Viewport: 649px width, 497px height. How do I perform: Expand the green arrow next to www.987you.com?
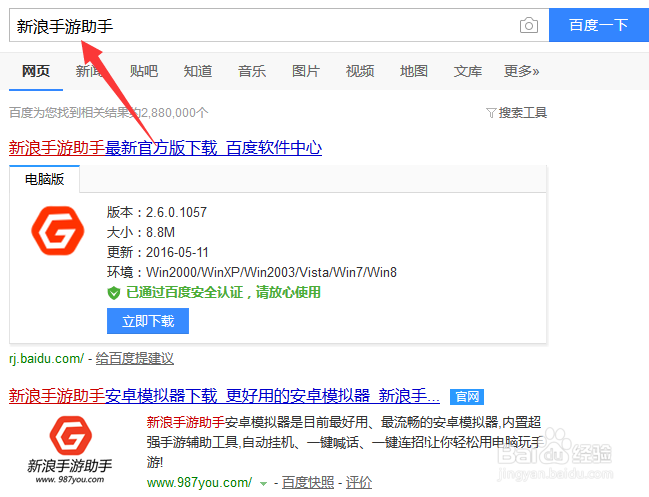pyautogui.click(x=263, y=483)
